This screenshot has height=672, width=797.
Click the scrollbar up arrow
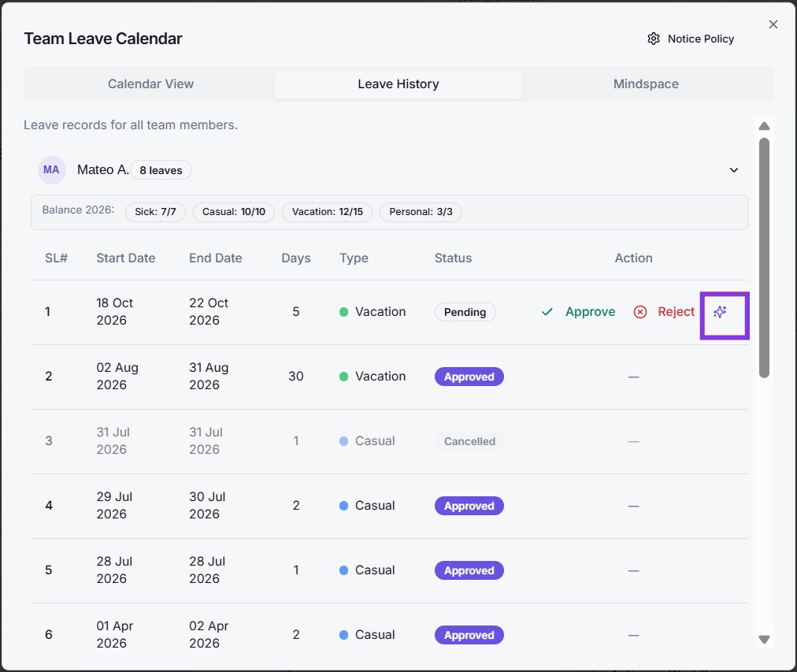coord(764,126)
